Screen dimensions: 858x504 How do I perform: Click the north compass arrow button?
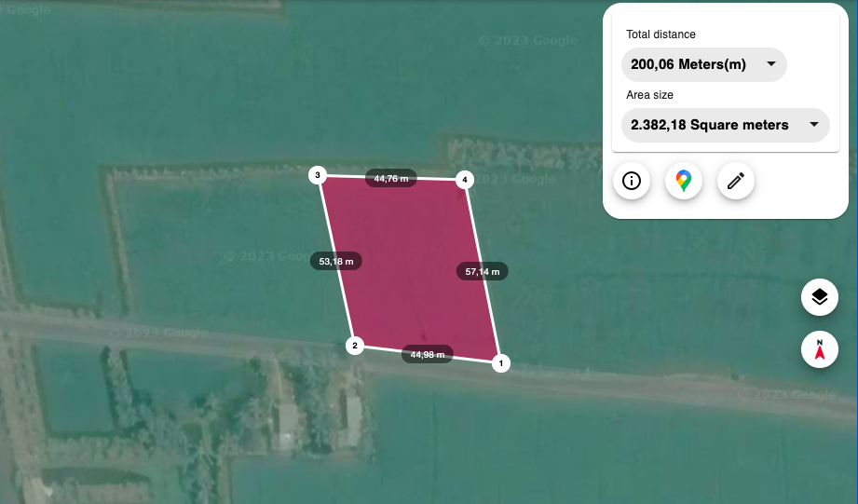820,349
